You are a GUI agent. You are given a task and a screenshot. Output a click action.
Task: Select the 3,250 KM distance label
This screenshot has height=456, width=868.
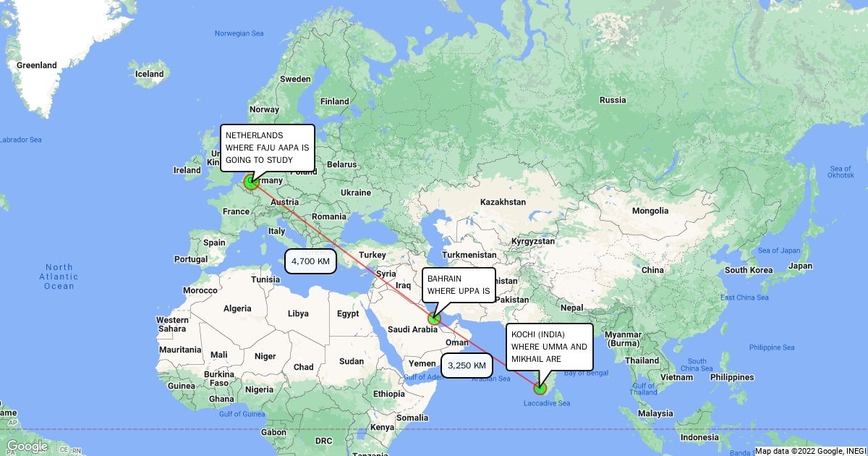click(x=467, y=366)
